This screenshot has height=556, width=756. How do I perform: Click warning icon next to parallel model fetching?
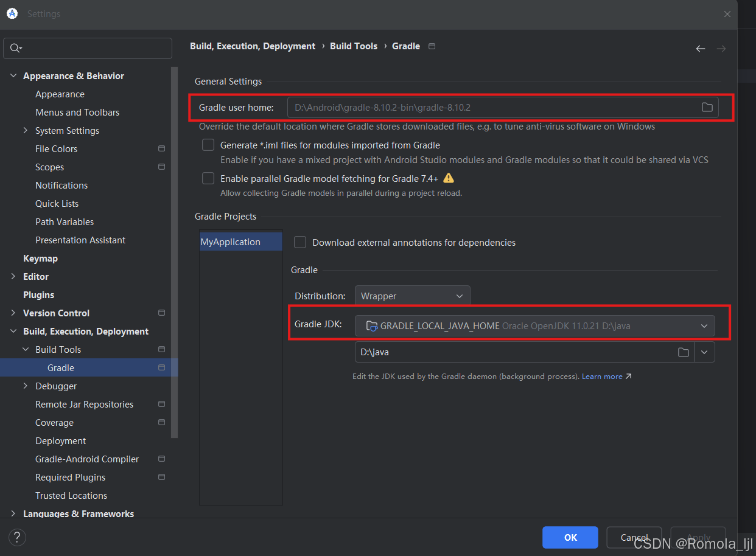tap(449, 178)
